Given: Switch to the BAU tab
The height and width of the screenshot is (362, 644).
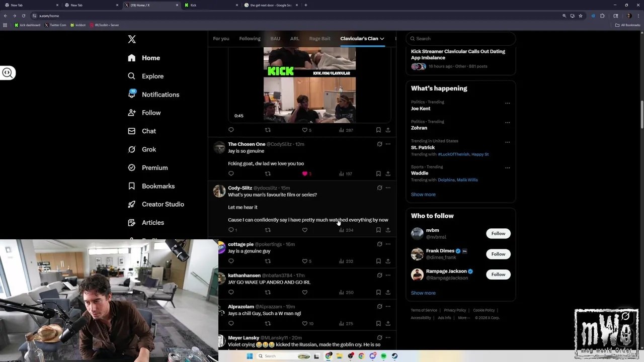Looking at the screenshot, I should pyautogui.click(x=275, y=39).
